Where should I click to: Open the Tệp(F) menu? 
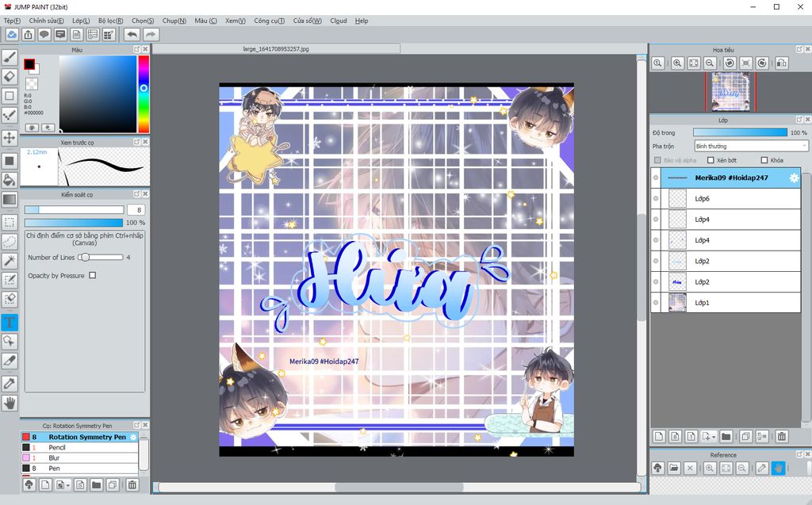[12, 21]
